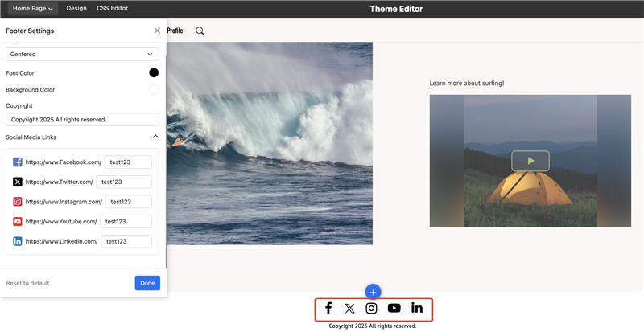Collapse the Social Media Links section
This screenshot has height=332, width=644.
(155, 136)
